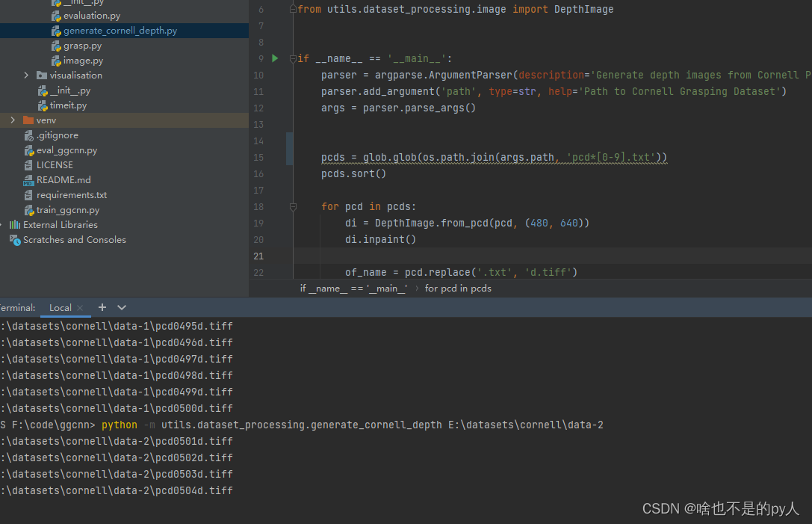This screenshot has height=524, width=812.
Task: Expand the venv folder
Action: [12, 120]
